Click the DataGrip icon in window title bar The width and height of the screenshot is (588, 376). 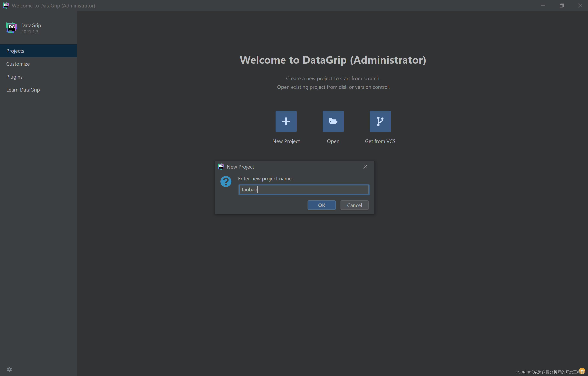pos(5,5)
